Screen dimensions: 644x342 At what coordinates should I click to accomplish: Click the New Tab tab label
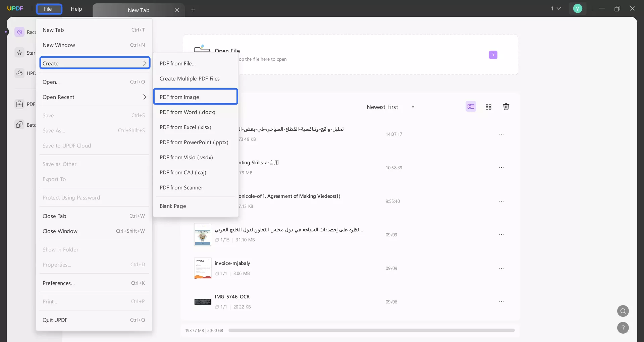[x=139, y=10]
